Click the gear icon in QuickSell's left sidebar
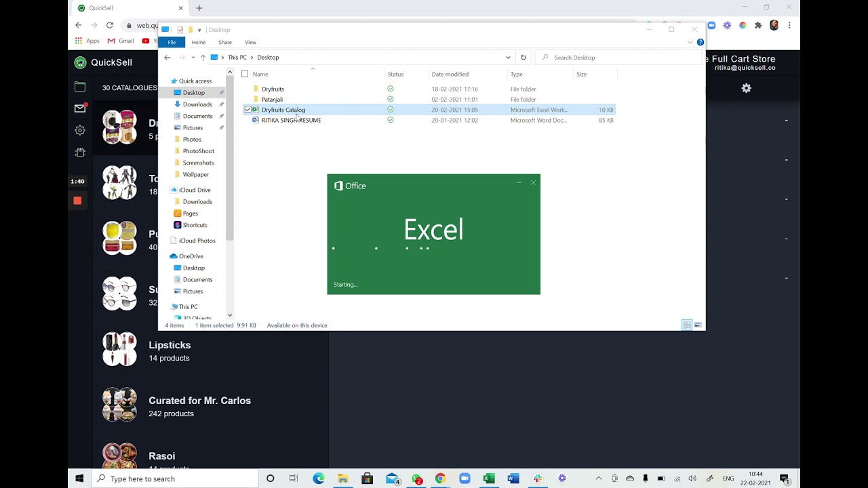868x488 pixels. (80, 130)
